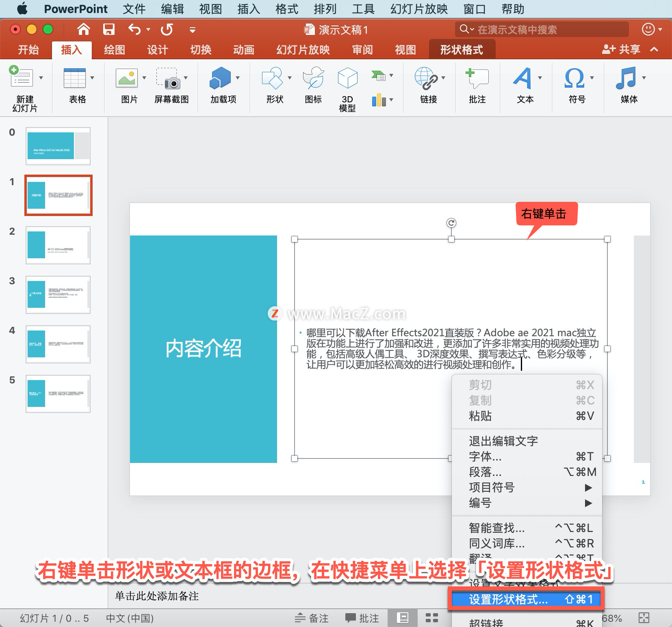
Task: Open the Text insert icon
Action: coord(522,78)
